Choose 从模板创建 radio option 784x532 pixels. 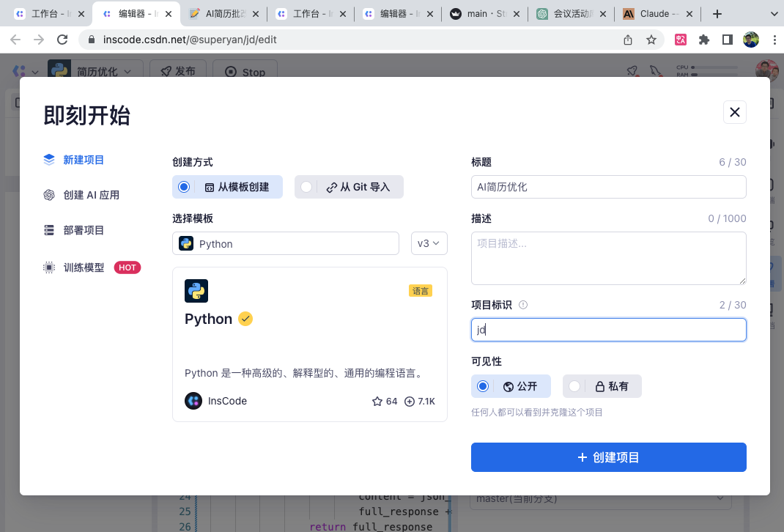click(227, 187)
